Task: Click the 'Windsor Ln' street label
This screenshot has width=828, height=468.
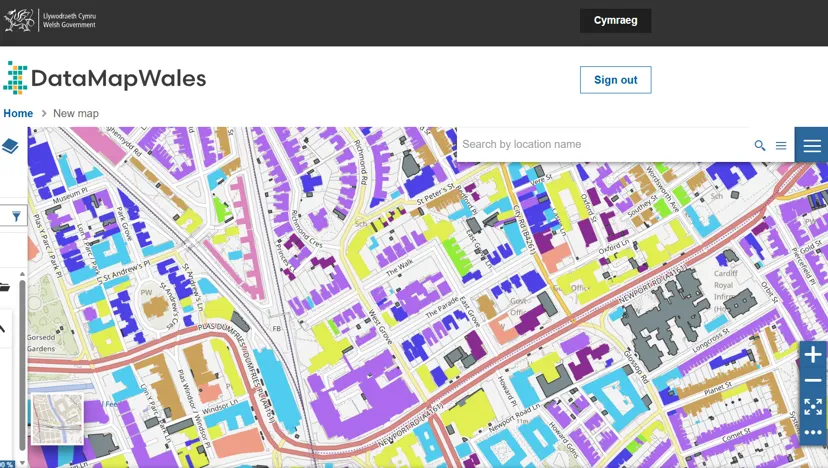Action: 220,407
